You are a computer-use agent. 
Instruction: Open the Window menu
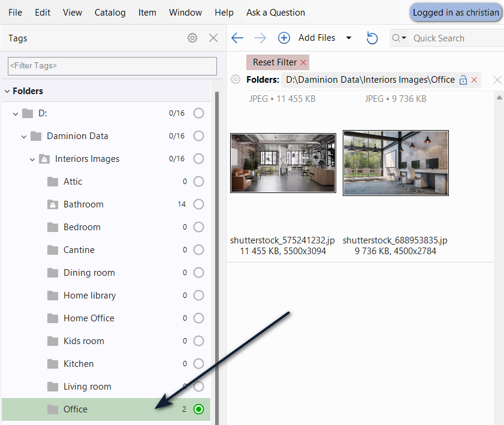(185, 13)
